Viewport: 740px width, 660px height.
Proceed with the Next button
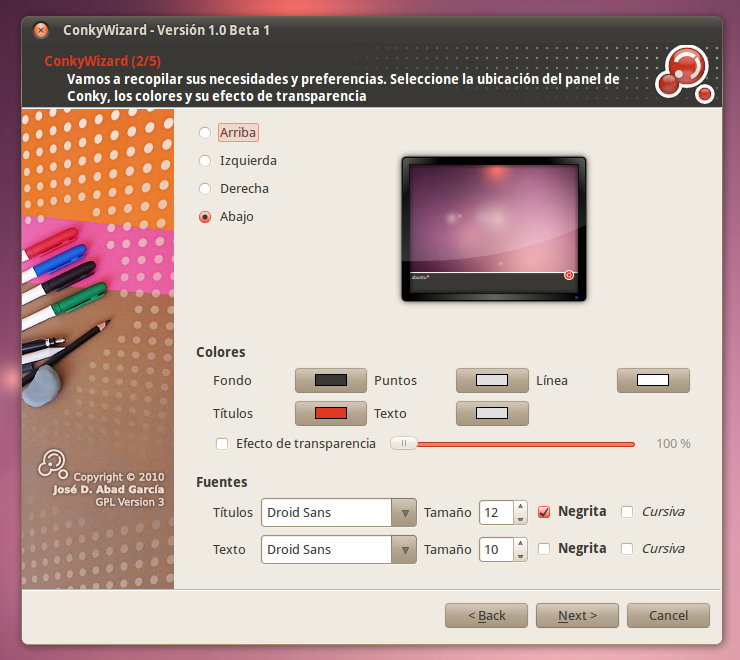[x=577, y=615]
